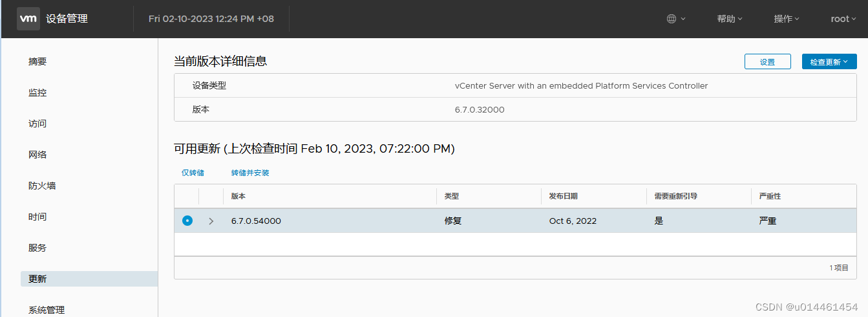
Task: Click the 设置 button
Action: [x=768, y=62]
